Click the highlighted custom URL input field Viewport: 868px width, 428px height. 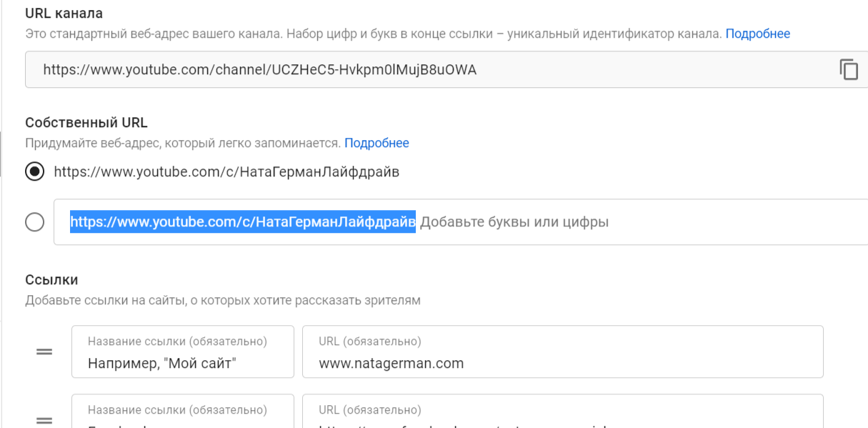click(461, 222)
